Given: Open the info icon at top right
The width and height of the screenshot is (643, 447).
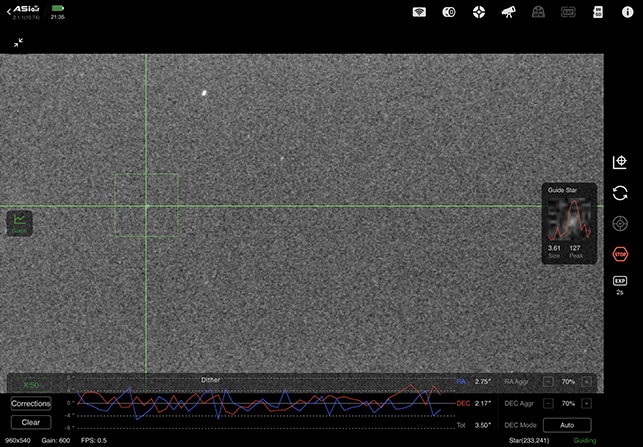Looking at the screenshot, I should 627,12.
